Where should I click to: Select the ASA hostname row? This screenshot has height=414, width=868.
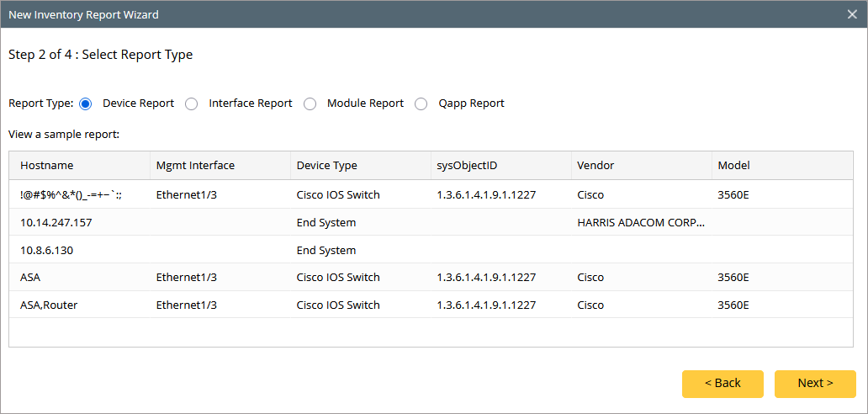click(x=31, y=277)
